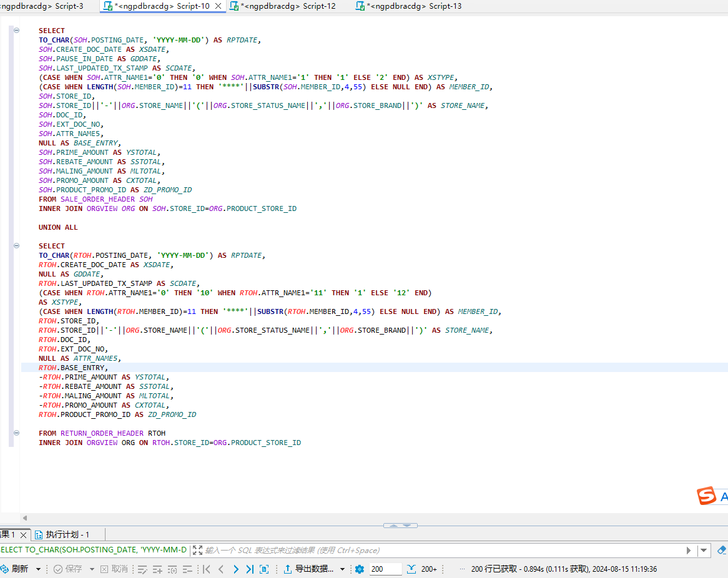The height and width of the screenshot is (578, 728).
Task: Go to the first result row
Action: (207, 569)
